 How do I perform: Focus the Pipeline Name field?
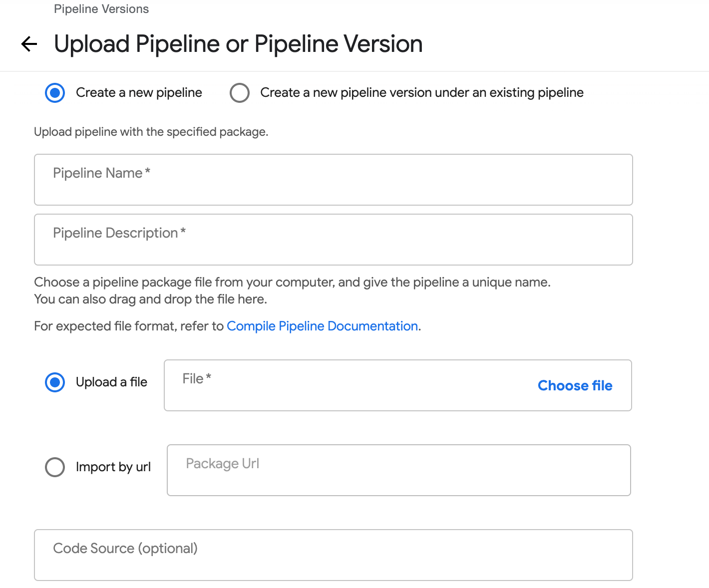334,180
